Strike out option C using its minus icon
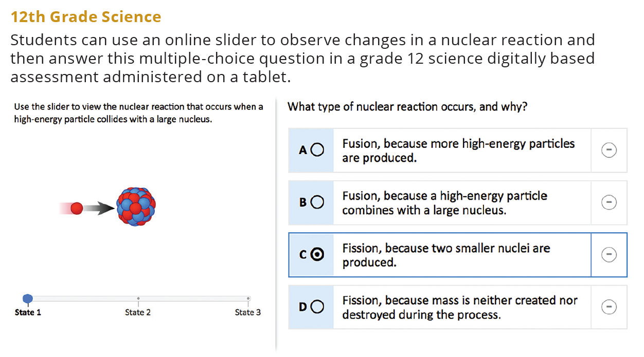The height and width of the screenshot is (357, 644). [x=609, y=255]
